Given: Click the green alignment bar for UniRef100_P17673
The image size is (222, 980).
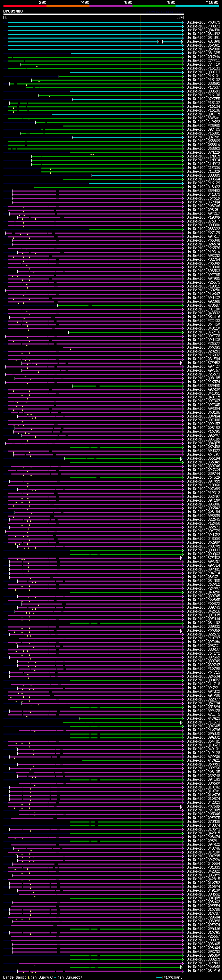Looking at the screenshot, I should [x=123, y=722].
